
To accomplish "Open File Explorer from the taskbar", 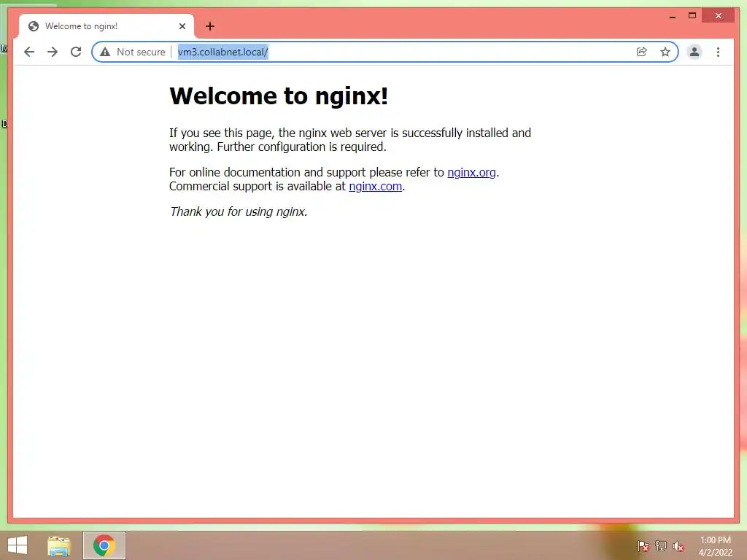I will tap(59, 545).
